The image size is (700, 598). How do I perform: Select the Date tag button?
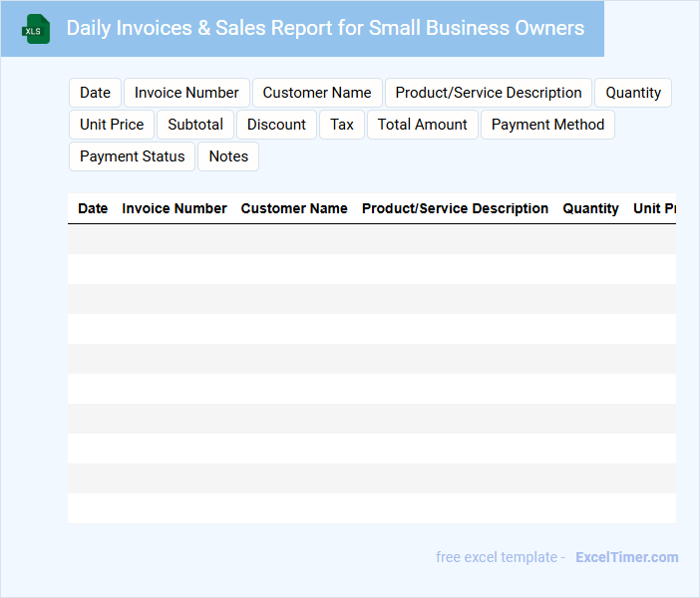click(95, 93)
